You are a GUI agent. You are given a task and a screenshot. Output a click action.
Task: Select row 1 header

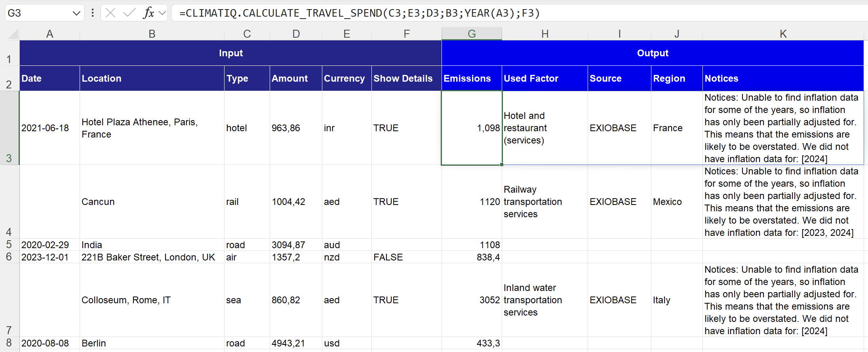tap(9, 53)
